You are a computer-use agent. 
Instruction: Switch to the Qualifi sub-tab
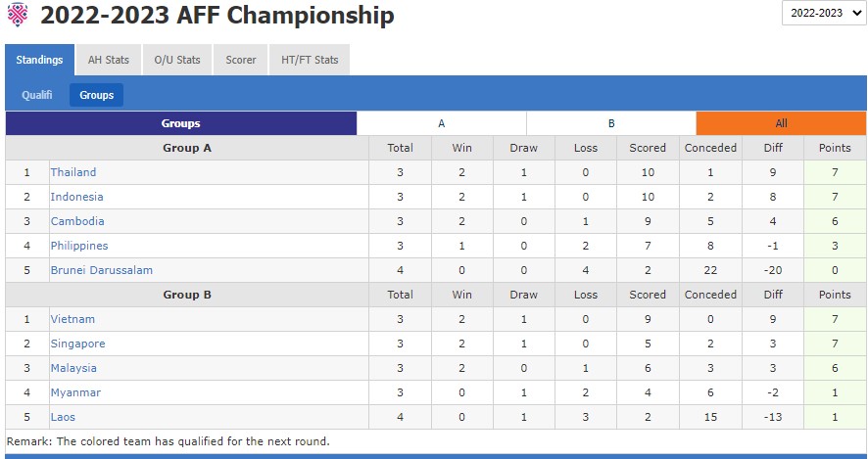(37, 95)
